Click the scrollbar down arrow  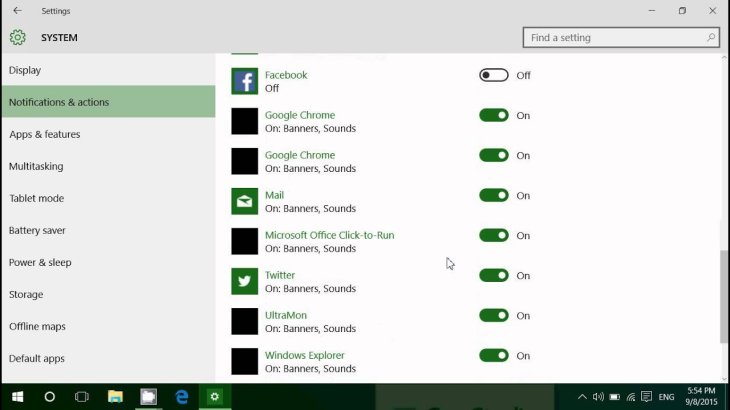tap(724, 379)
